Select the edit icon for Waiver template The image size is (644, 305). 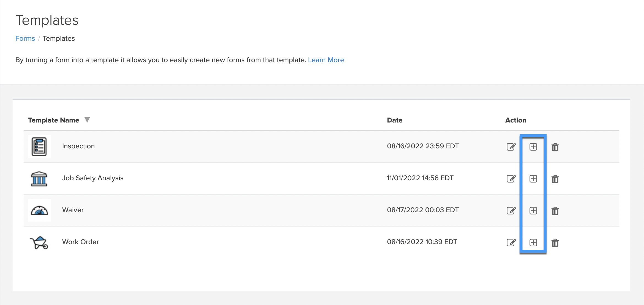(x=511, y=211)
